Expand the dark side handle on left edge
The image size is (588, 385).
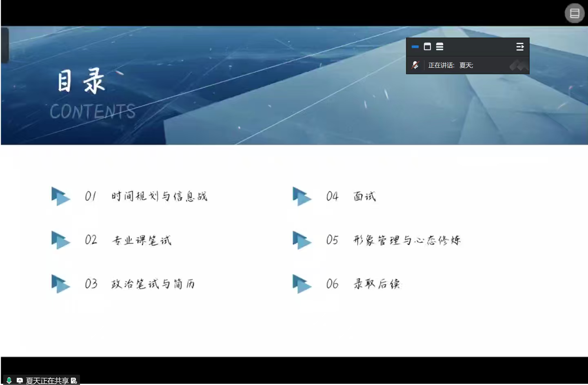point(4,45)
